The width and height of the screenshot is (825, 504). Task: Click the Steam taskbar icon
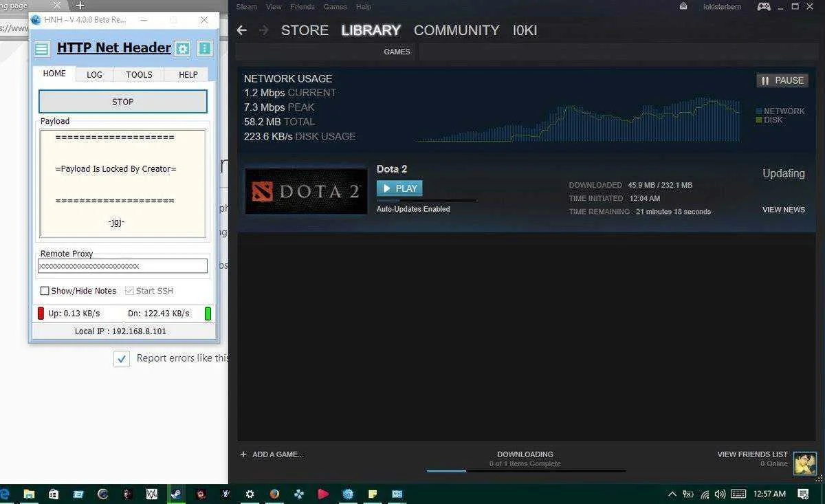(x=176, y=494)
